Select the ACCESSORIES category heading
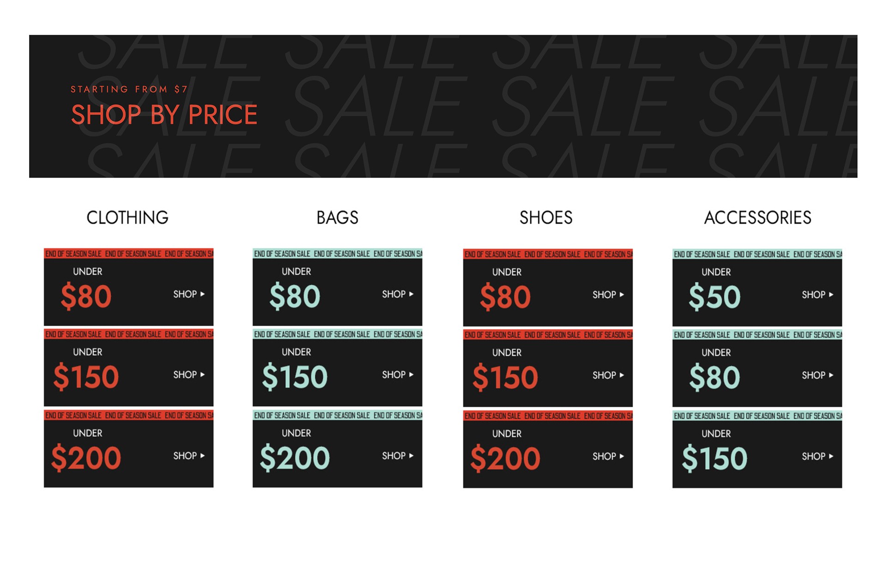The width and height of the screenshot is (886, 588). (x=757, y=218)
